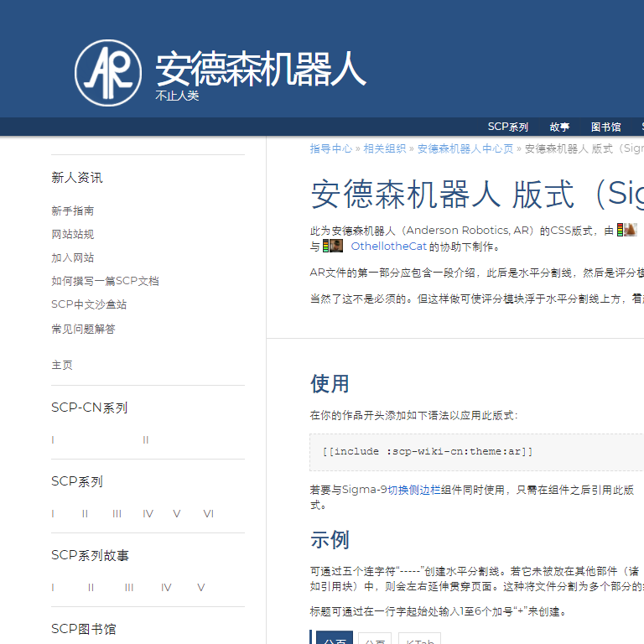Open the 故事 top navigation menu
644x644 pixels.
point(559,127)
